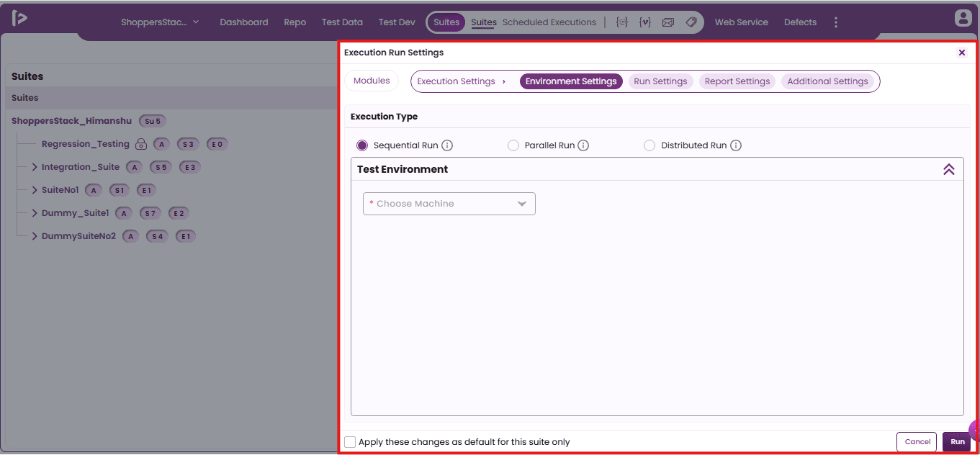Open the configuration braces icon in the top bar

click(x=622, y=22)
